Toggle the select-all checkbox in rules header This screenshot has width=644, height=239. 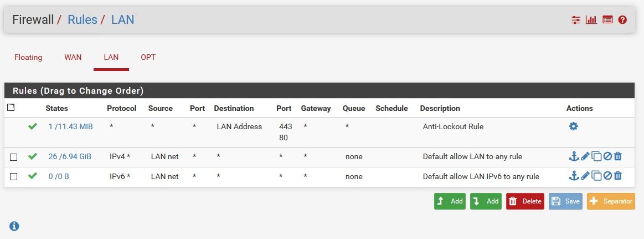point(11,108)
